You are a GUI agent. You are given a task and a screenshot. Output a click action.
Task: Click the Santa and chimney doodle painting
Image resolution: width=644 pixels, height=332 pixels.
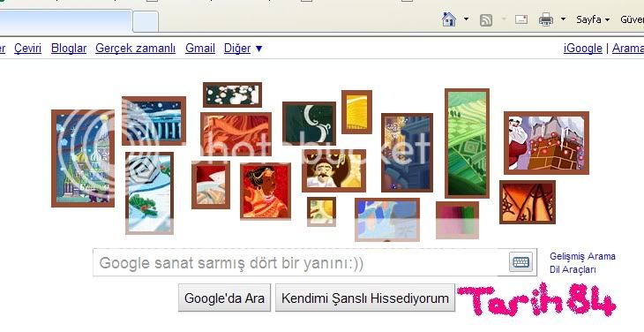coord(546,142)
